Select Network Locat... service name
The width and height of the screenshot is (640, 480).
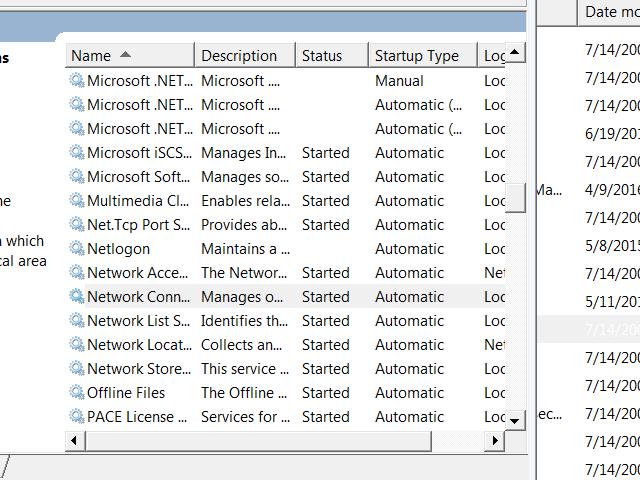click(140, 345)
